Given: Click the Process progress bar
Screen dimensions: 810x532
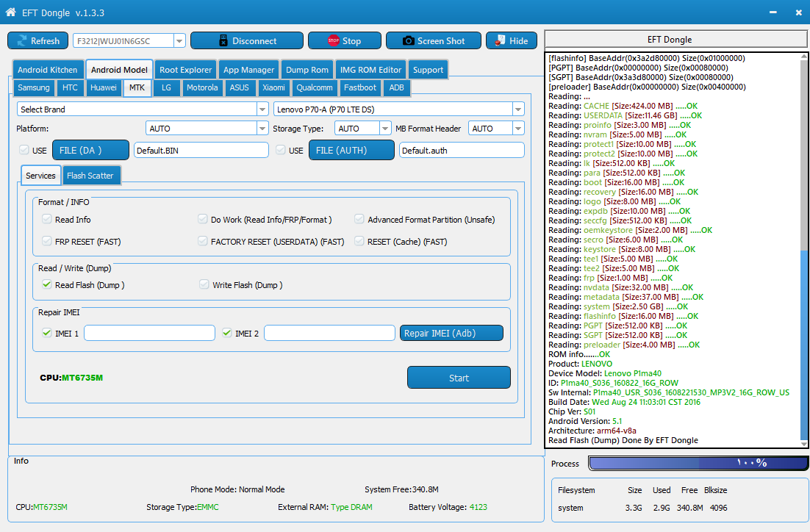Looking at the screenshot, I should 698,464.
